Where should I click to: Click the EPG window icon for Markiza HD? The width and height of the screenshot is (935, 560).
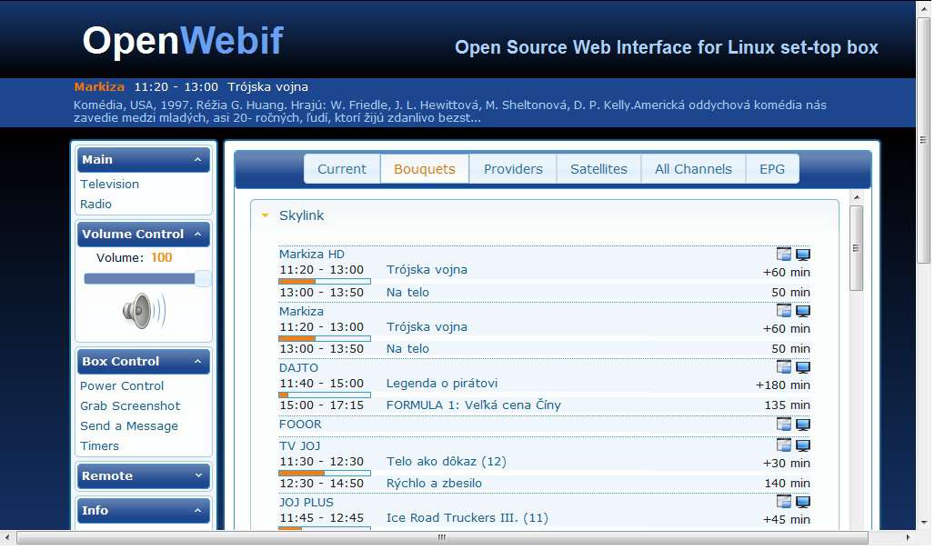coord(783,255)
